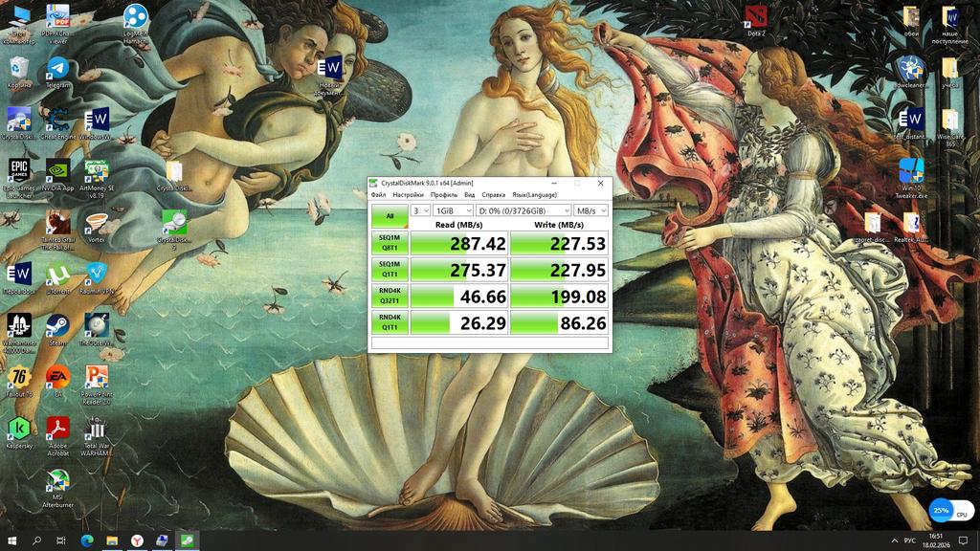Open the Microsoft Edge taskbar icon
The width and height of the screenshot is (980, 551).
[87, 540]
